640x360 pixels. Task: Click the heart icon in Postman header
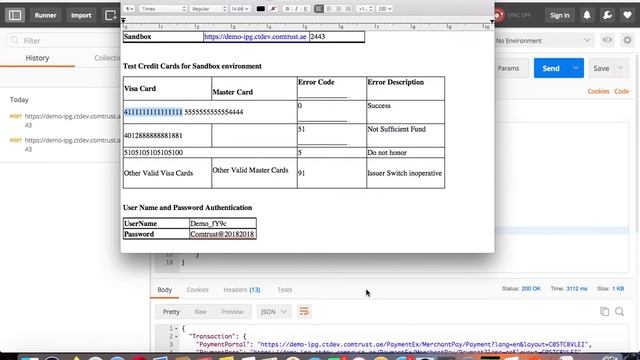[x=627, y=16]
